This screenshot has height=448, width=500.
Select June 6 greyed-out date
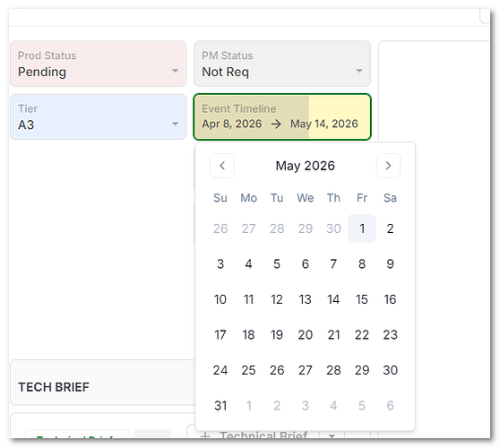(x=390, y=405)
